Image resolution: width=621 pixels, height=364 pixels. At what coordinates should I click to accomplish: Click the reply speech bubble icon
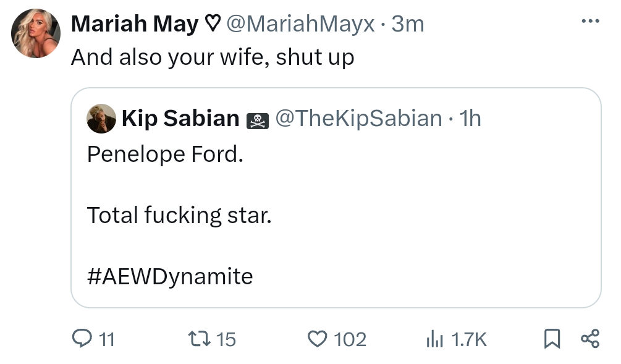[82, 339]
